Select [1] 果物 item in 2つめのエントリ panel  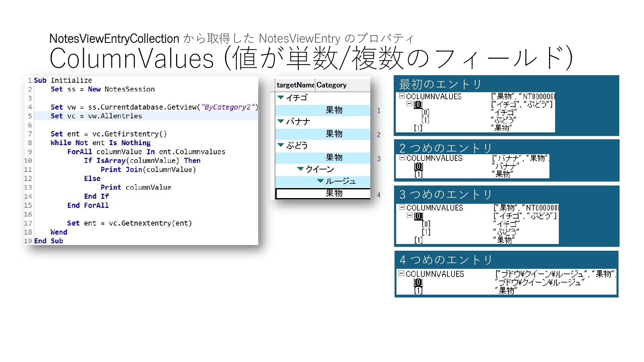pos(418,174)
